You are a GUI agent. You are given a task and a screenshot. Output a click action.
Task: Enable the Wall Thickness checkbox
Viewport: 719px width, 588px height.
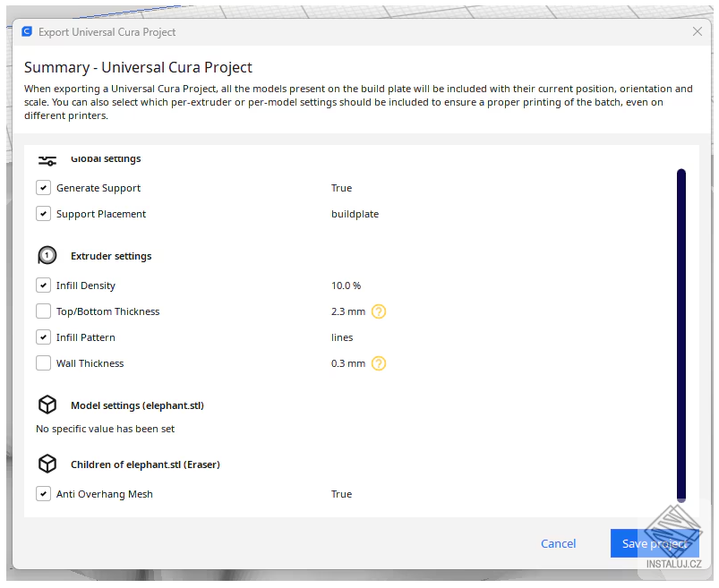[43, 363]
